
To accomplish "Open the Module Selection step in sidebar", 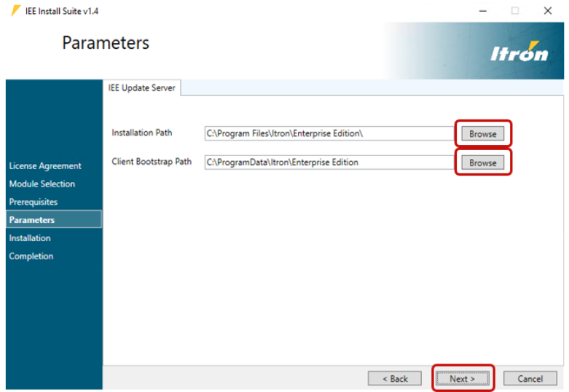I will click(x=42, y=184).
